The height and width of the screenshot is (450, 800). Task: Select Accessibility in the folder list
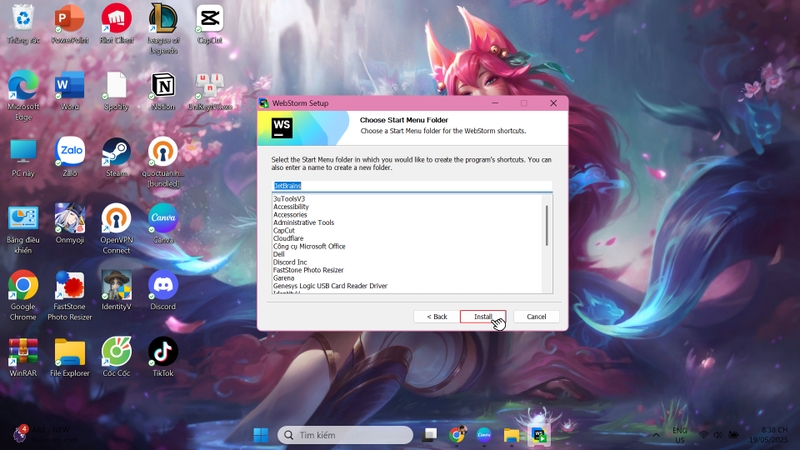coord(291,207)
